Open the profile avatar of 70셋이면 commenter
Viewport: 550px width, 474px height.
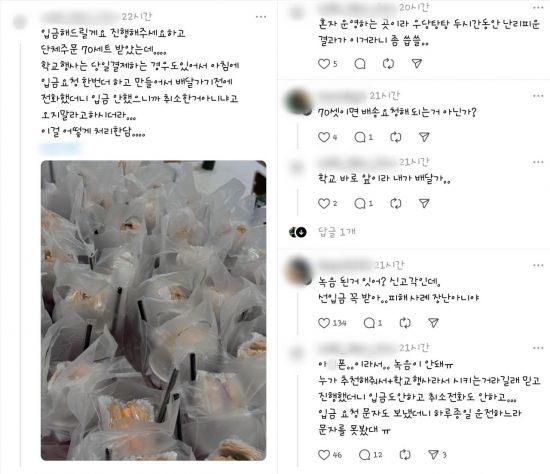[298, 102]
